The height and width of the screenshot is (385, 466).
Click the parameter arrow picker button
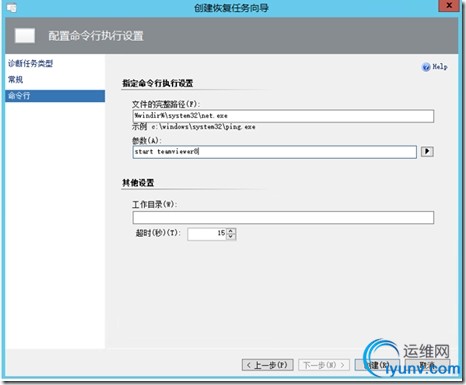[427, 152]
